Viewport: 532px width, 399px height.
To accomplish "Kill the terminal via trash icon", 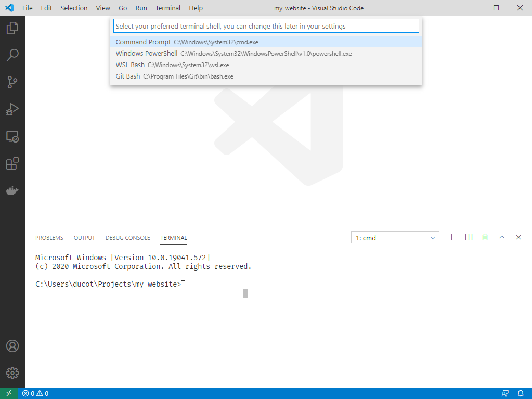I will tap(485, 237).
